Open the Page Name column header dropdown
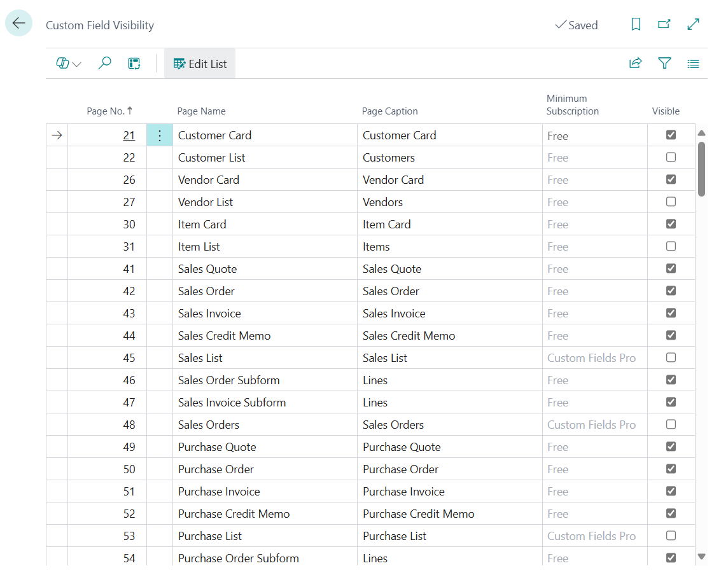The height and width of the screenshot is (575, 728). pyautogui.click(x=201, y=111)
